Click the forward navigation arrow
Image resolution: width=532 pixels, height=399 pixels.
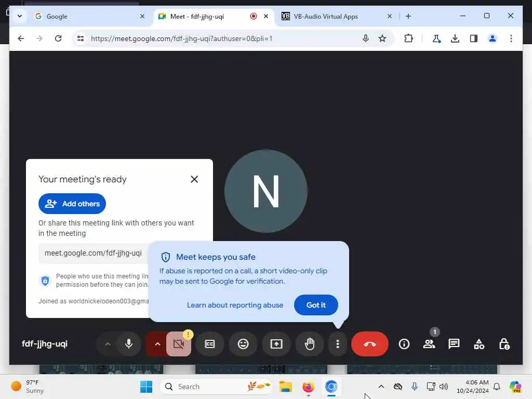click(x=39, y=38)
